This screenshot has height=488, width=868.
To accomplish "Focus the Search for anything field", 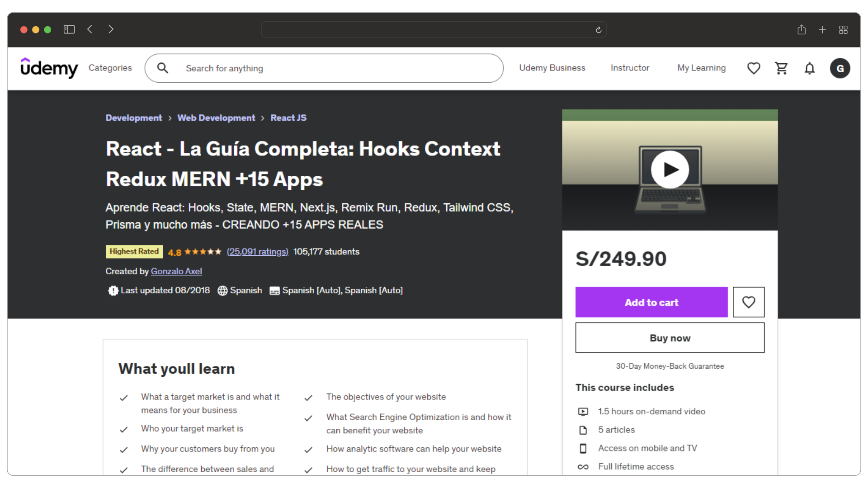I will (324, 68).
